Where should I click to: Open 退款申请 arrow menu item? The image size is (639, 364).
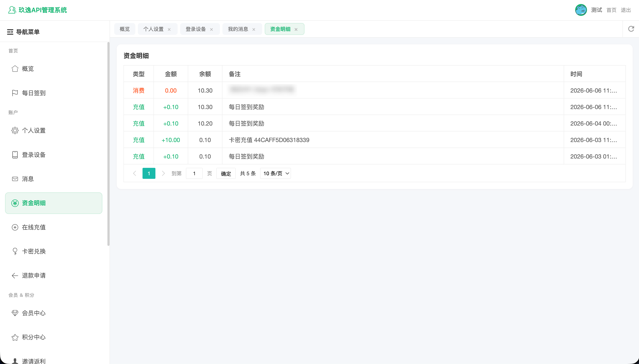point(54,275)
